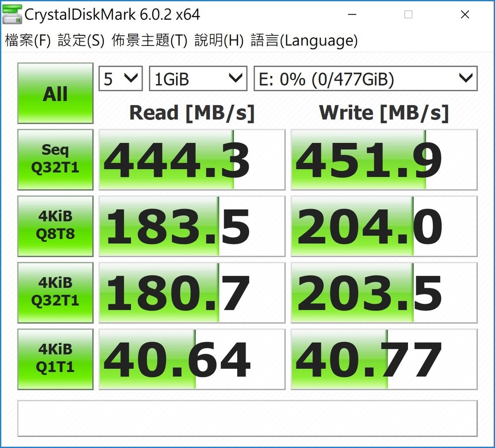This screenshot has height=448, width=495.
Task: Click the 4KiB Q8T8 write value 204.0
Action: (384, 226)
